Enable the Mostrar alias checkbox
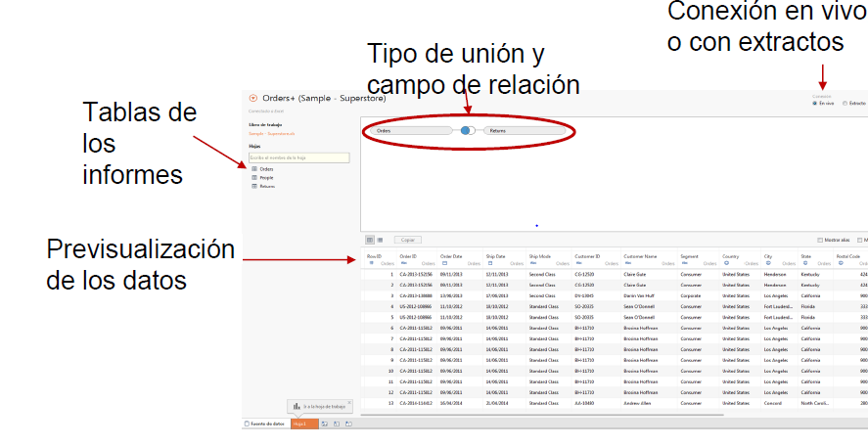This screenshot has width=868, height=447. click(820, 240)
